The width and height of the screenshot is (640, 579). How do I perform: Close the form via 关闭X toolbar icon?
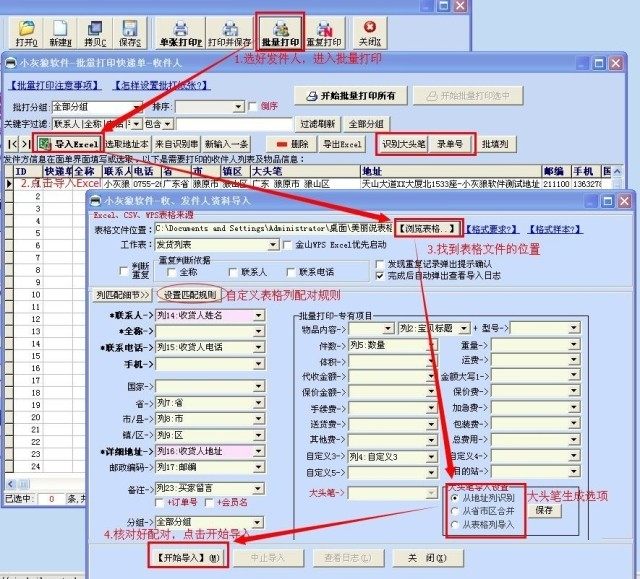click(370, 33)
